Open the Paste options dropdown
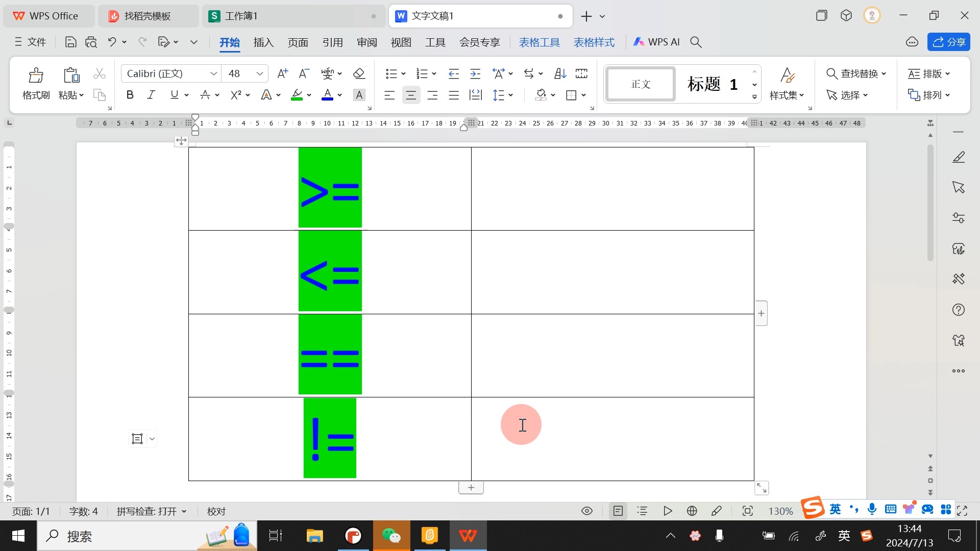 pyautogui.click(x=82, y=95)
